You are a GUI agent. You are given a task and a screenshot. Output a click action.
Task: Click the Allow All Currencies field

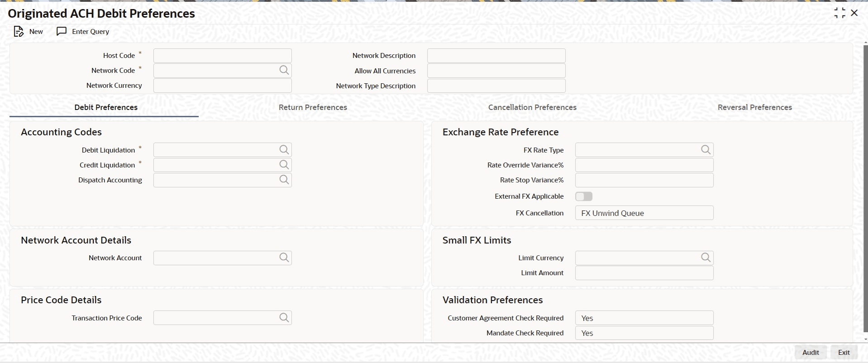496,71
